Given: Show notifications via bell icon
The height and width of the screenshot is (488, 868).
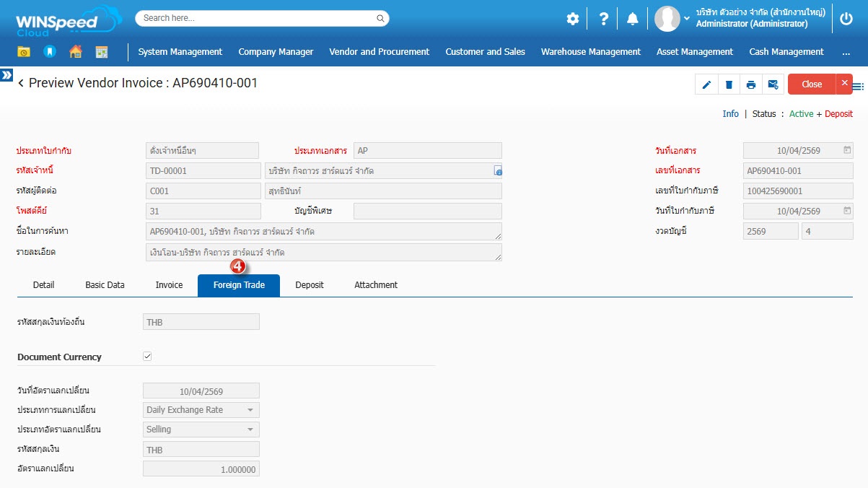Looking at the screenshot, I should point(633,19).
